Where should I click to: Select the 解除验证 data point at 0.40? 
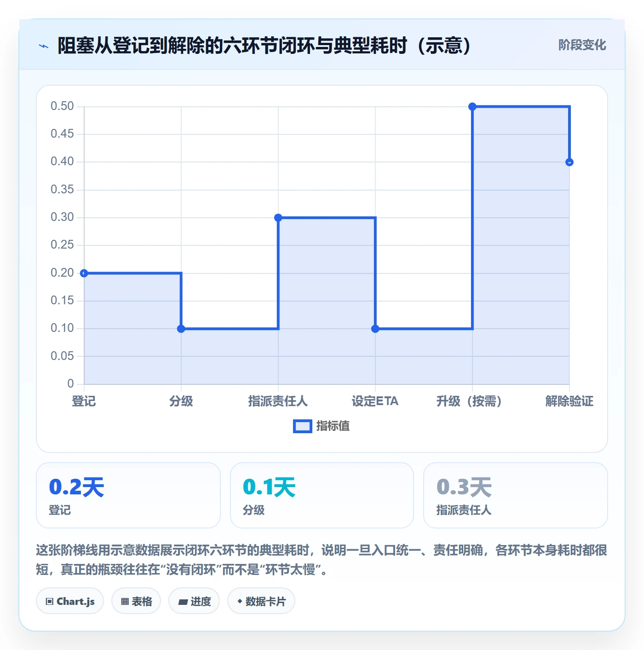[x=569, y=162]
